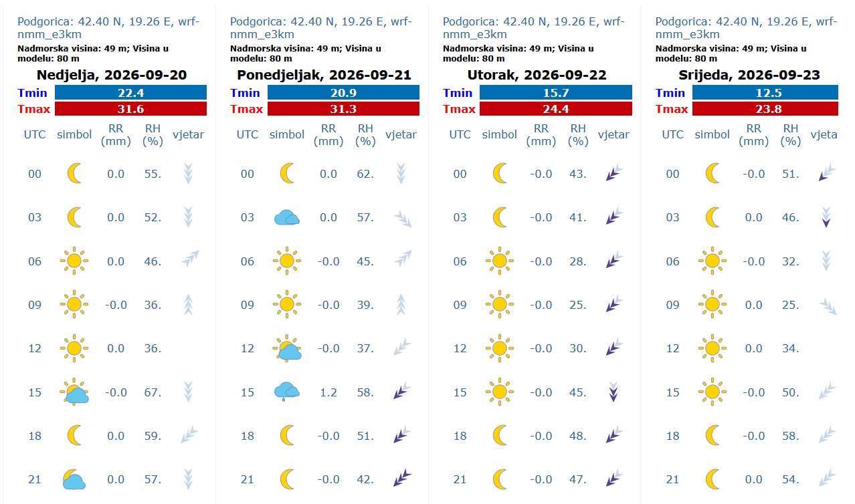The height and width of the screenshot is (504, 855).
Task: Select the Tmin 12.5 blue bar for Srijeda
Action: tap(765, 93)
